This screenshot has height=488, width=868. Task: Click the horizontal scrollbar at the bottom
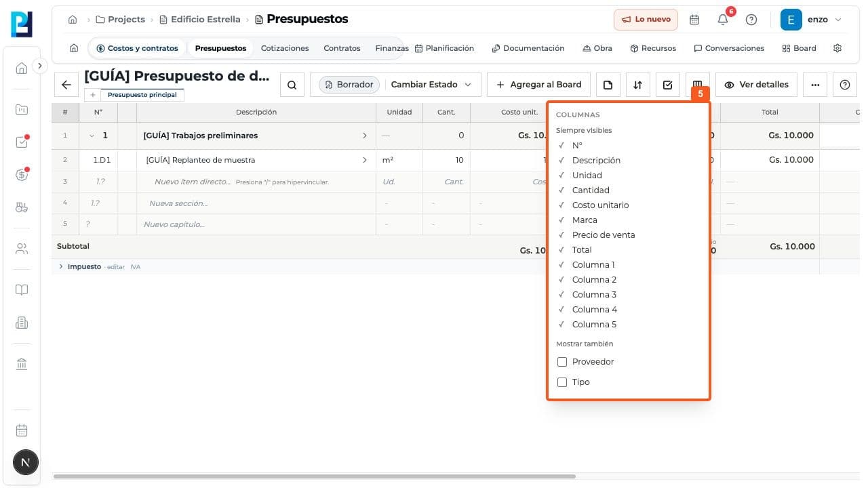[315, 476]
